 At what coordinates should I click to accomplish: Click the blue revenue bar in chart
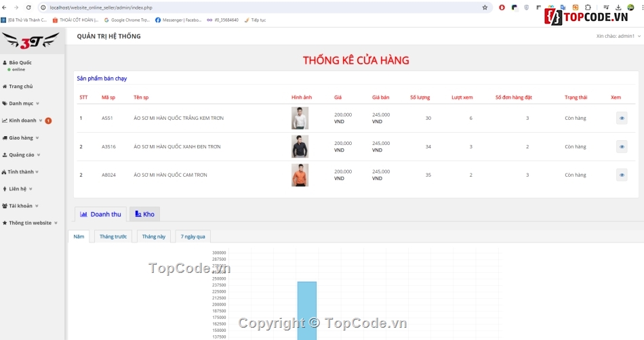pos(307,310)
